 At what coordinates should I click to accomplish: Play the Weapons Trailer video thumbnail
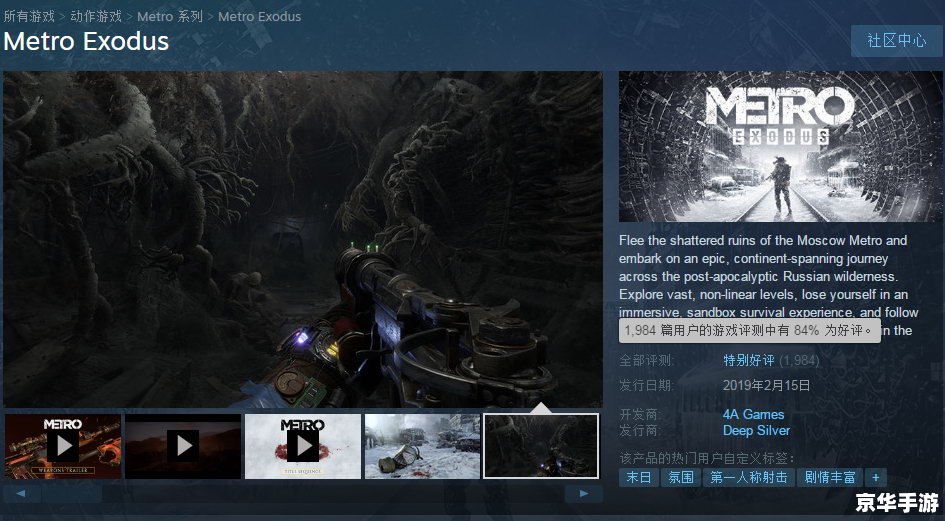63,446
